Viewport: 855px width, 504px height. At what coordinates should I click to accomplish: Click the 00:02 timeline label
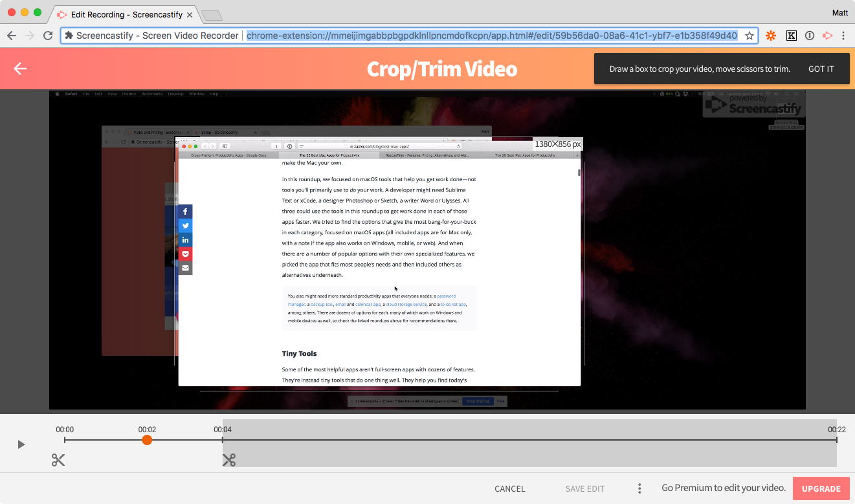point(147,430)
